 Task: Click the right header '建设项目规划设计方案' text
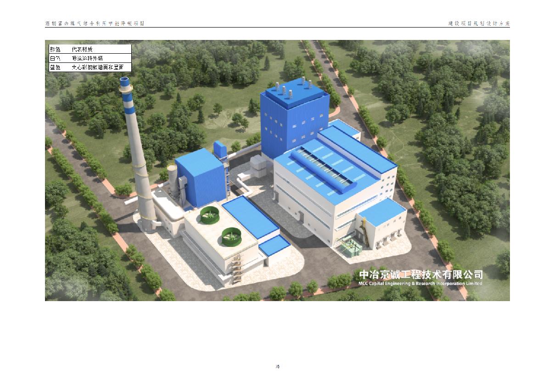click(x=479, y=23)
